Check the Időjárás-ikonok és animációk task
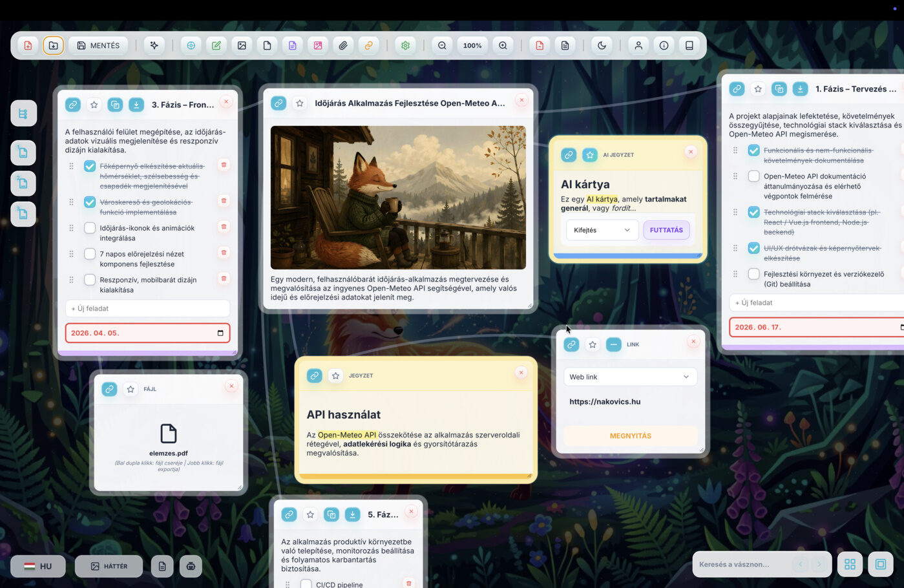Screen dimensions: 904x588 90,228
